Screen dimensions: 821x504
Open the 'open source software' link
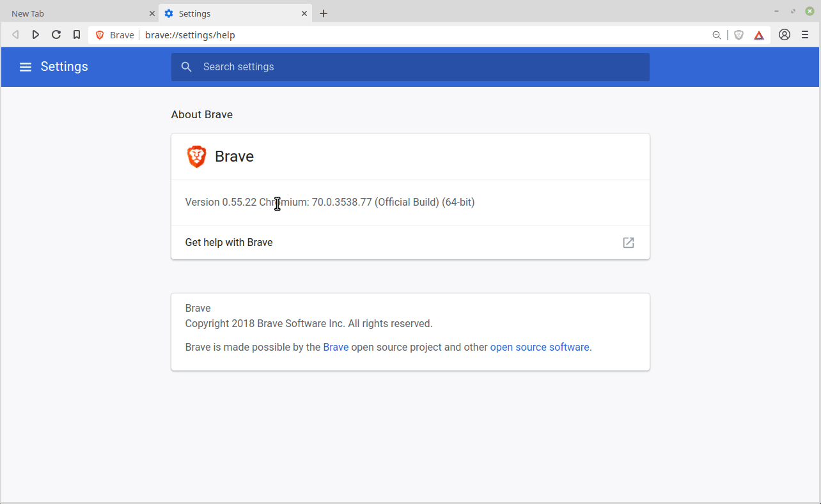(x=540, y=347)
